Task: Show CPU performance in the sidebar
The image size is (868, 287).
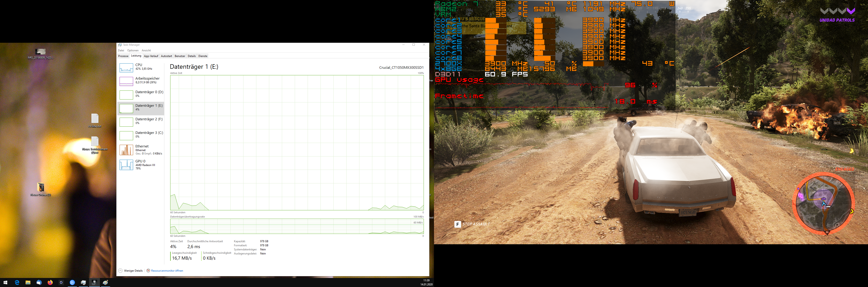Action: pos(141,67)
